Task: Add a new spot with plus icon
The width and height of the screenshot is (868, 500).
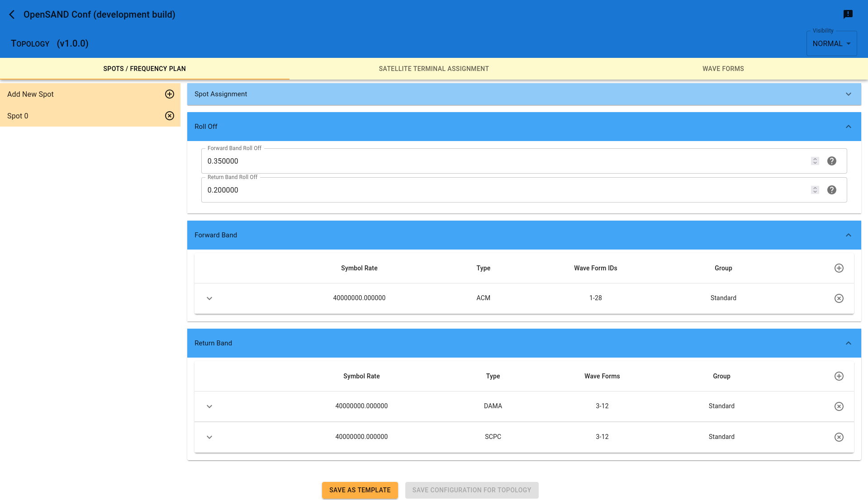Action: 170,94
